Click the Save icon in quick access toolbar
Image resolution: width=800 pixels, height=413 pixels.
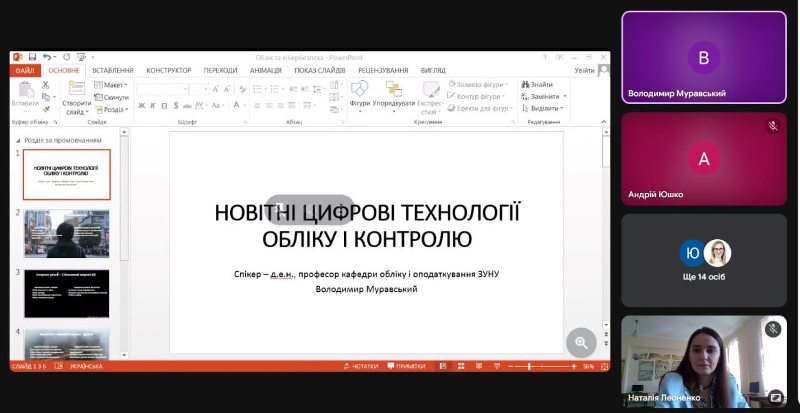pos(32,57)
